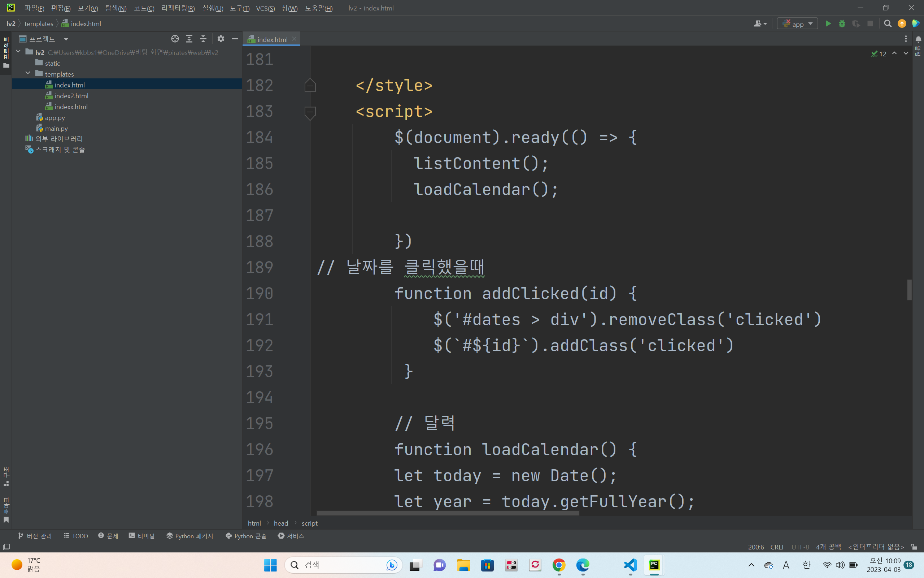The height and width of the screenshot is (578, 924).
Task: Go to next highlighted problem arrow
Action: (x=906, y=53)
